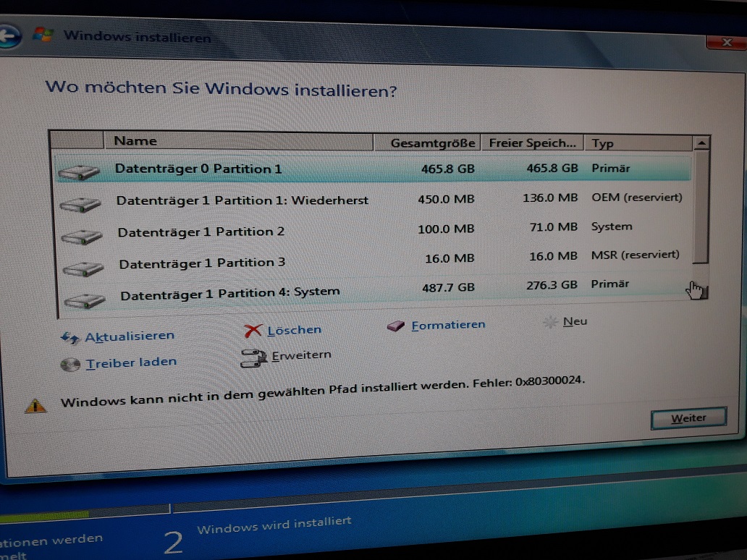Click the partition list scroll-up arrow
Screen dimensions: 747x560
pos(701,143)
